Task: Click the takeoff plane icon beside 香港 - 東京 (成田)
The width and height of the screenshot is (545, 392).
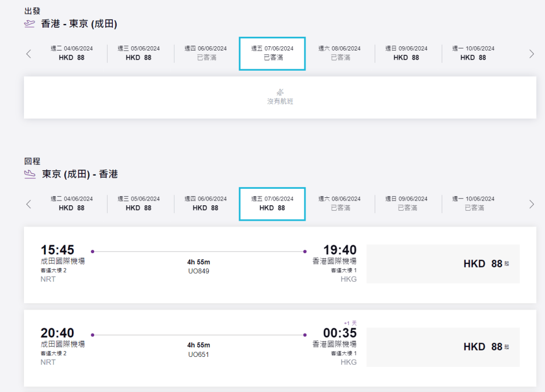Action: point(30,23)
